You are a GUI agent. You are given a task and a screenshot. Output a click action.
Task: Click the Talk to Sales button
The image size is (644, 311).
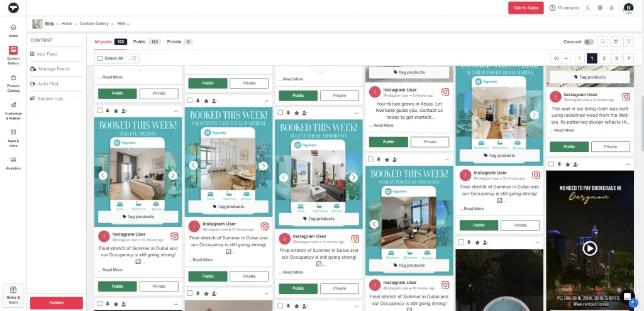coord(525,8)
